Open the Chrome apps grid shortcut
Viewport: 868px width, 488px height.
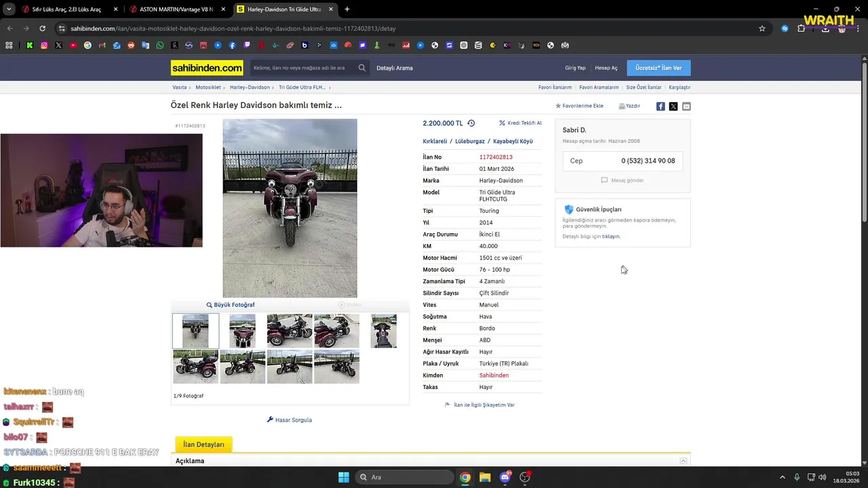[9, 45]
